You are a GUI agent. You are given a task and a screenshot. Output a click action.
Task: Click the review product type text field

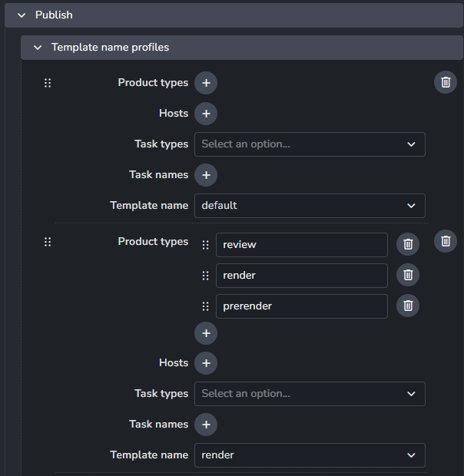click(x=301, y=245)
